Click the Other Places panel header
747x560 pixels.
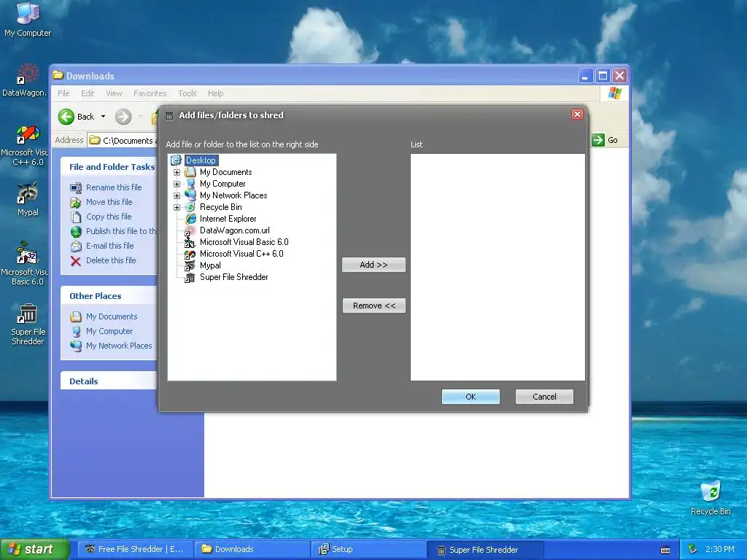[x=109, y=296]
